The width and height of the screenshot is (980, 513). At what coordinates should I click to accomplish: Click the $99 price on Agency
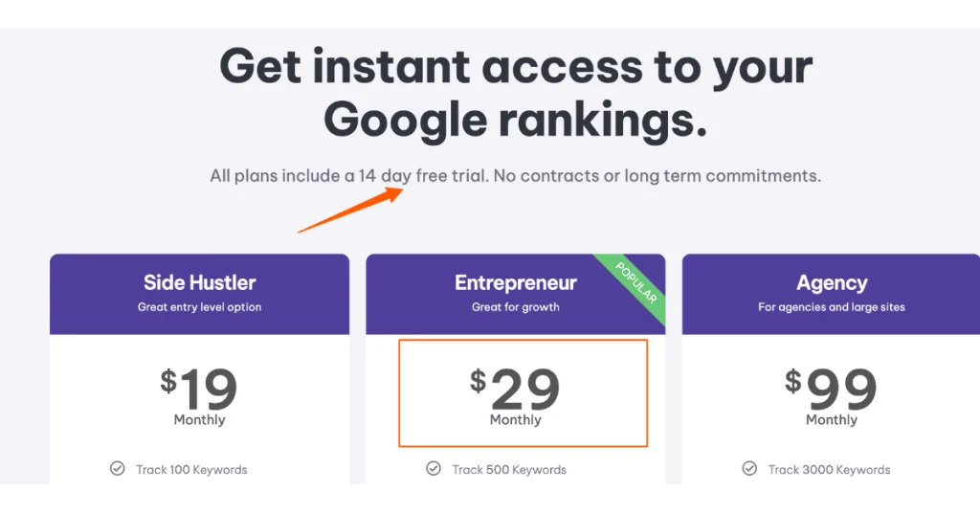click(832, 388)
